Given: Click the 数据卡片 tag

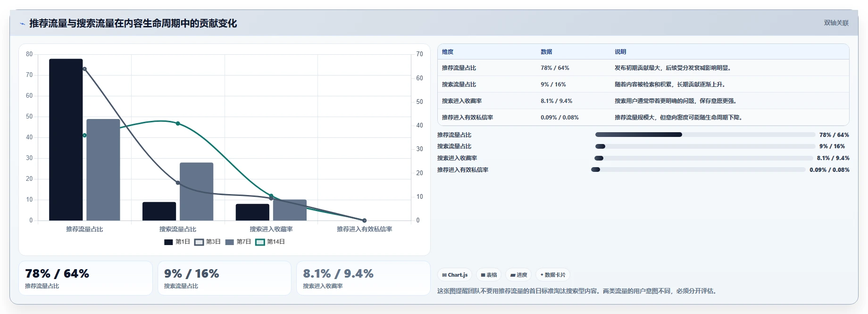Looking at the screenshot, I should click(x=553, y=275).
